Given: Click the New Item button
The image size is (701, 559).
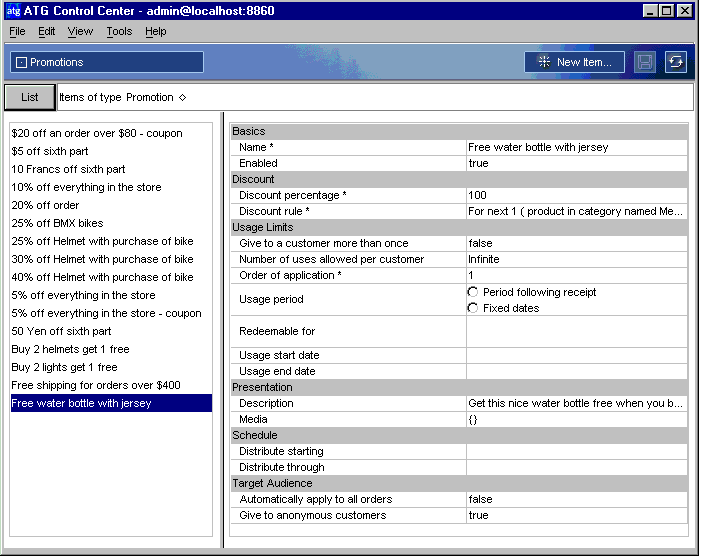Looking at the screenshot, I should pyautogui.click(x=574, y=62).
